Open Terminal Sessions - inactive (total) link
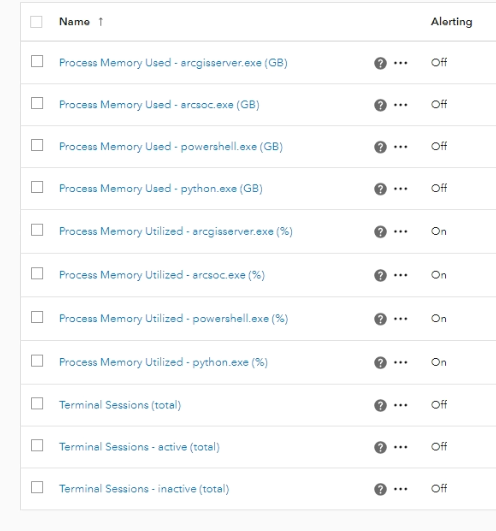 point(144,489)
